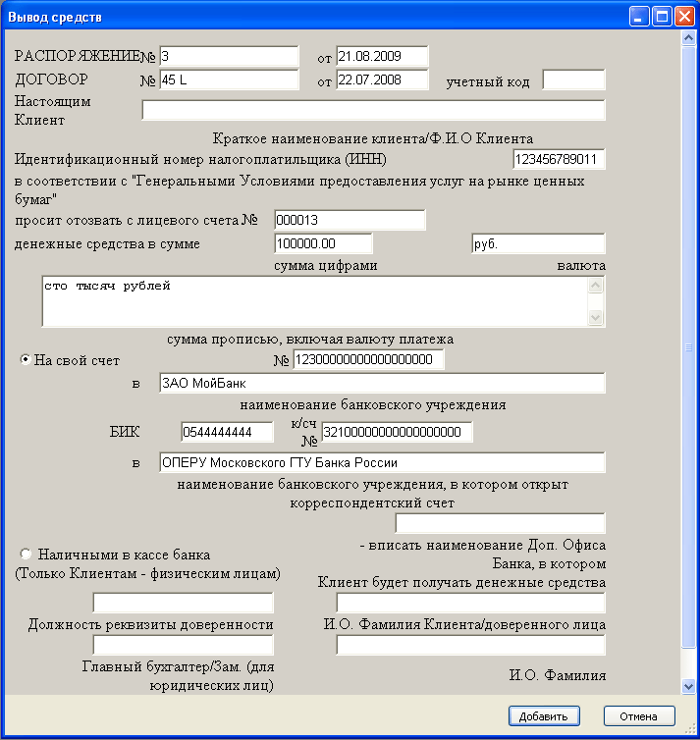This screenshot has width=700, height=740.
Task: Click the Главный бухгалтер/Зам. input field
Action: 184,645
